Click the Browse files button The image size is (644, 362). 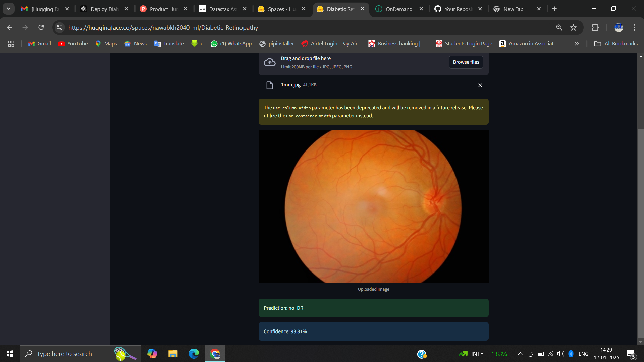point(466,62)
